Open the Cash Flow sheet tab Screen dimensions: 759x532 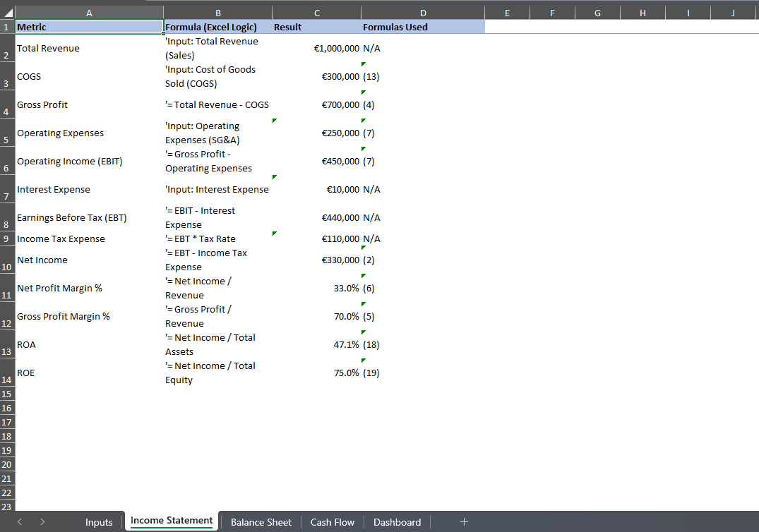[332, 522]
